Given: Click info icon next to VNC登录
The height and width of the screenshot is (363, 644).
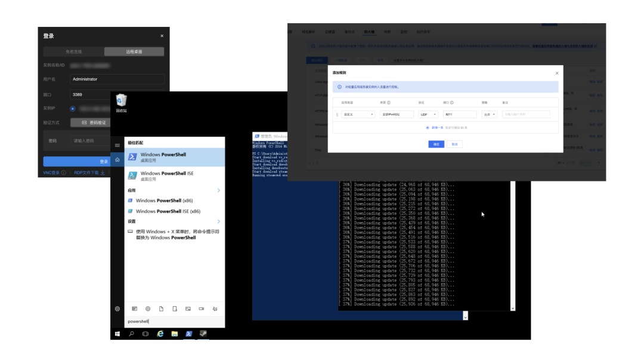Looking at the screenshot, I should (x=64, y=173).
